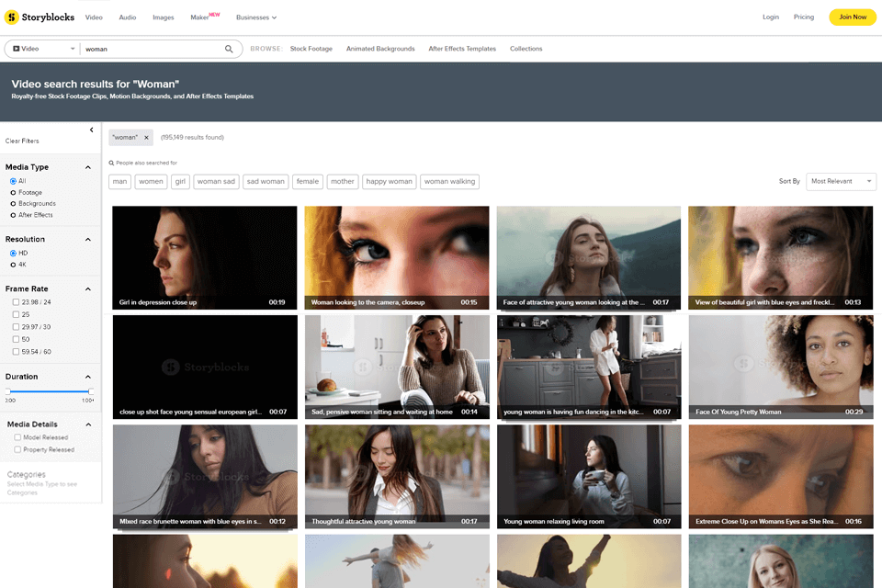This screenshot has height=588, width=882.
Task: Browse After Effects Templates
Action: click(x=462, y=49)
